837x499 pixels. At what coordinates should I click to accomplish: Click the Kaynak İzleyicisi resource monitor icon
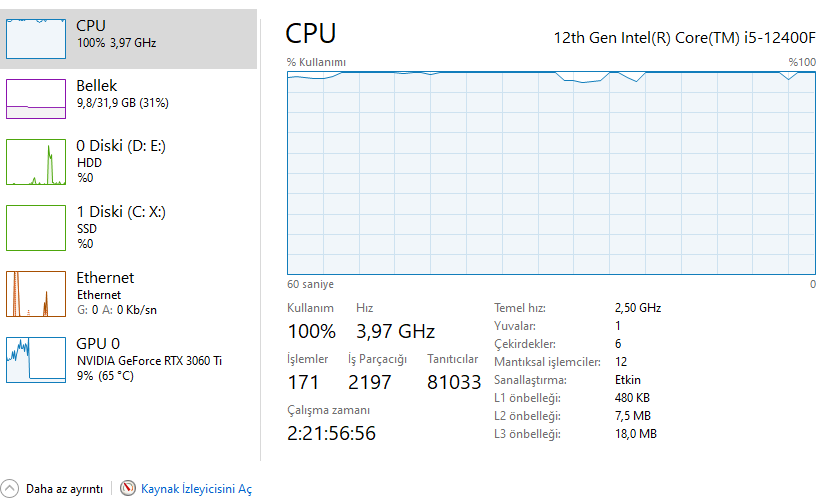click(x=127, y=489)
